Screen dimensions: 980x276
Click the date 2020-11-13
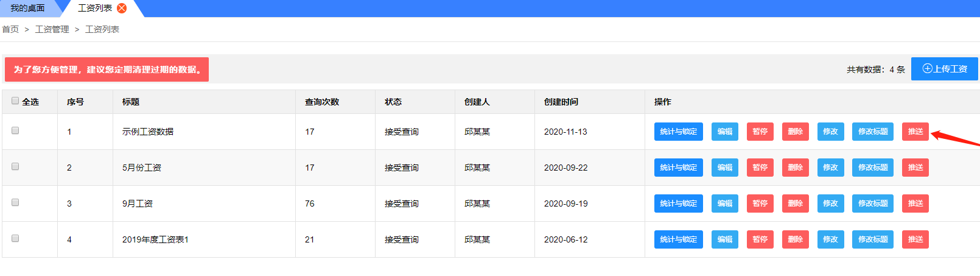(x=565, y=132)
